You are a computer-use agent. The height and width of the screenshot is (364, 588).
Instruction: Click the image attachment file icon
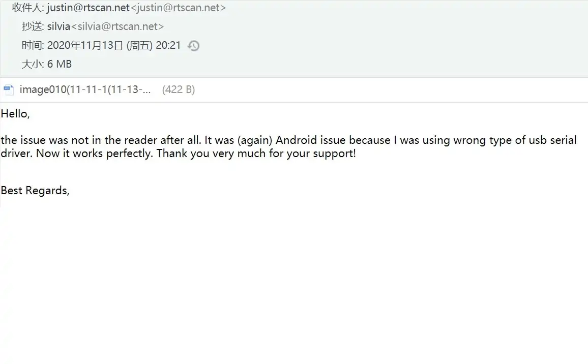(x=9, y=90)
